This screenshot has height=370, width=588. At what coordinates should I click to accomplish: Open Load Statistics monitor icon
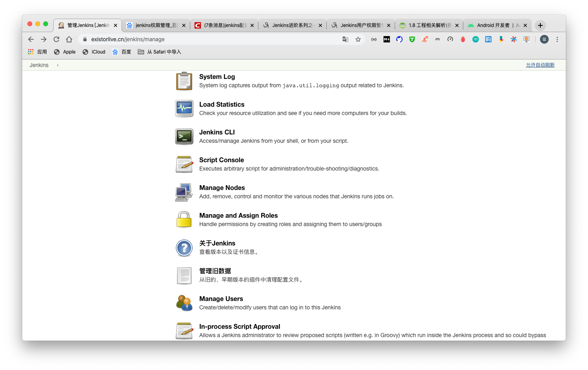click(184, 109)
